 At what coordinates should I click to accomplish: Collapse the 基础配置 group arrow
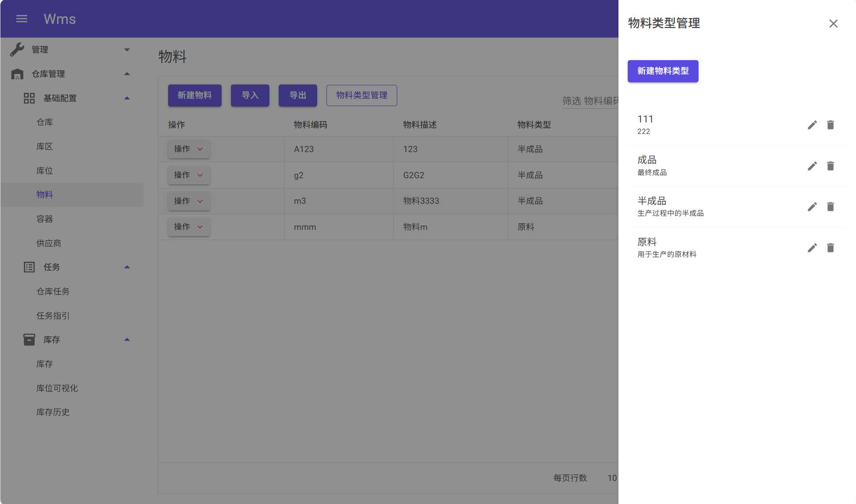(x=127, y=98)
